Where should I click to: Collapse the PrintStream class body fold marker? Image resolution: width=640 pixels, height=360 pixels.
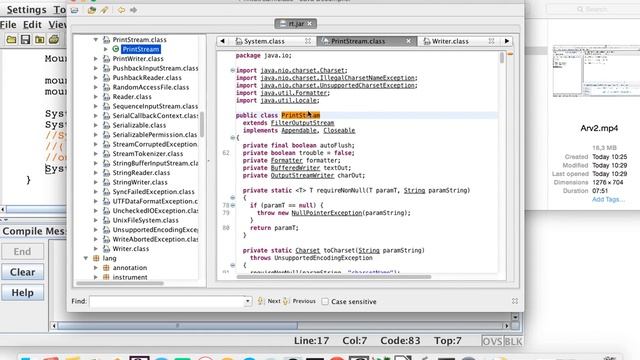tap(232, 138)
